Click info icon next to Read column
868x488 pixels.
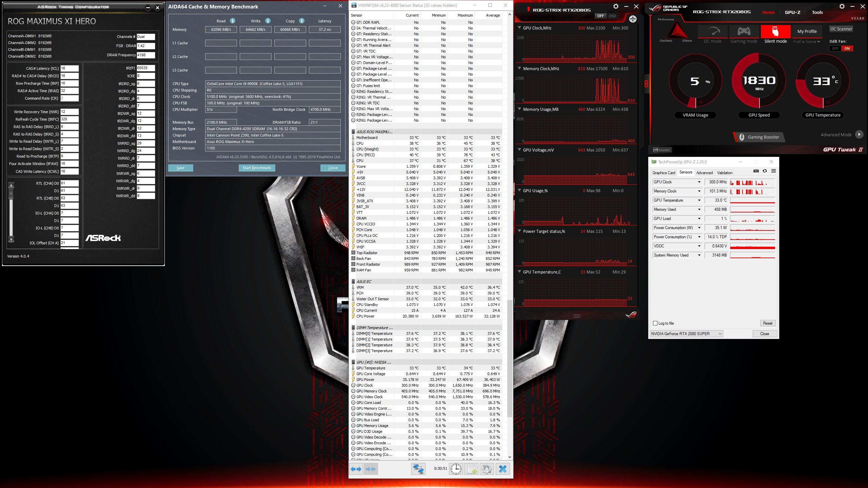click(x=233, y=21)
